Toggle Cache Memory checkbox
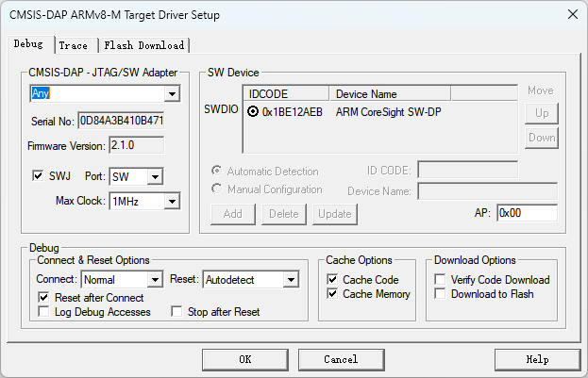 (332, 293)
